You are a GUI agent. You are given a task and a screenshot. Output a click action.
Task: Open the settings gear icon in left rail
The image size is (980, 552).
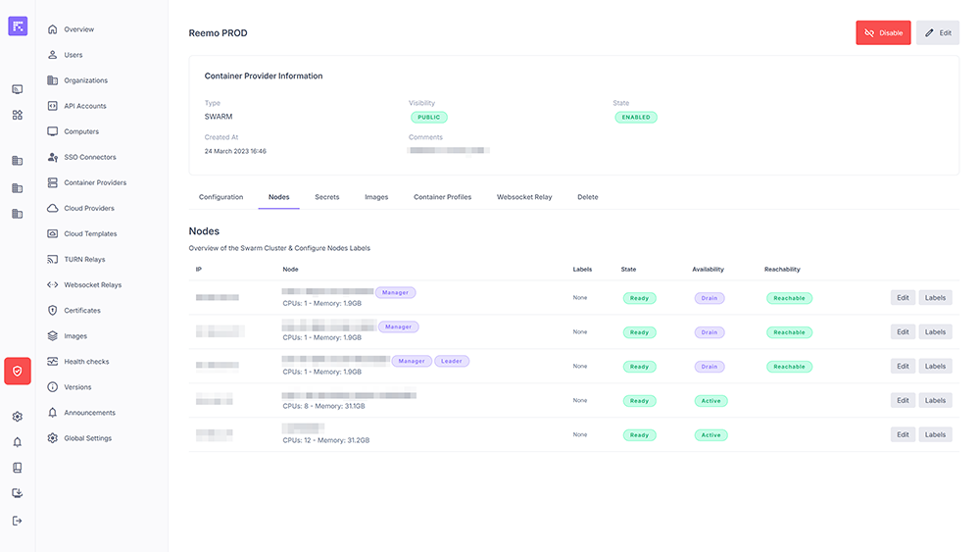click(18, 416)
